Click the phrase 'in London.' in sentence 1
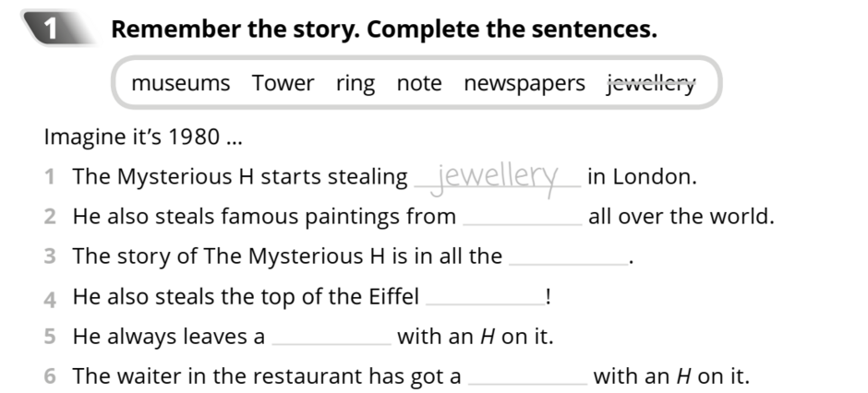Image resolution: width=868 pixels, height=393 pixels. [642, 177]
